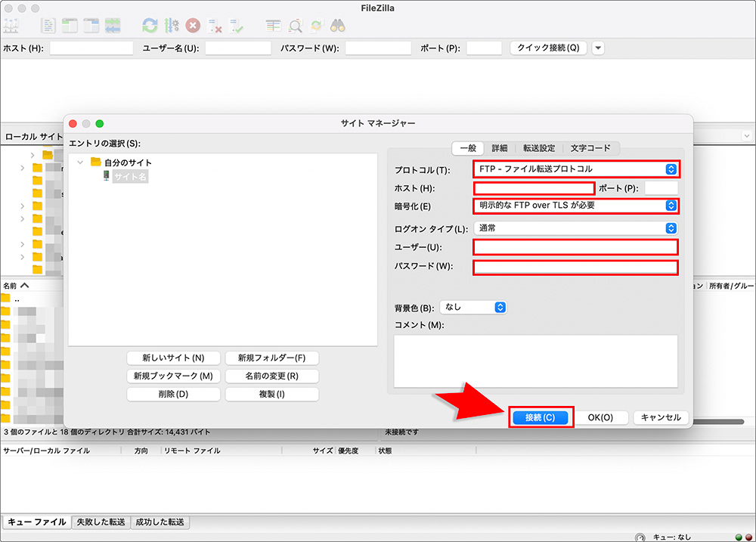The width and height of the screenshot is (756, 542).
Task: Click the quick connect ホスト field
Action: click(x=91, y=48)
